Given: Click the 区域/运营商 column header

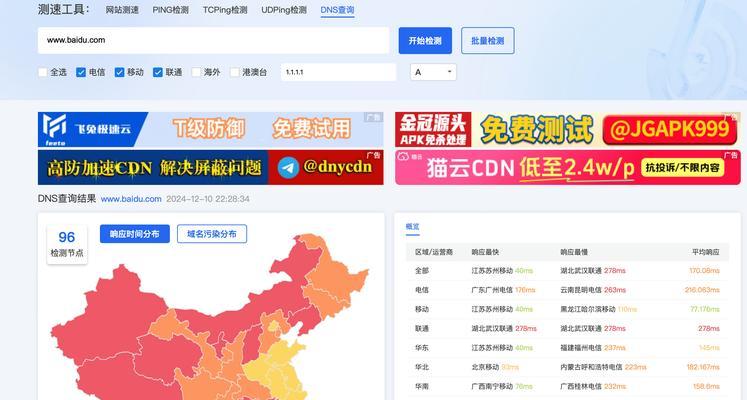Looking at the screenshot, I should pyautogui.click(x=434, y=252).
